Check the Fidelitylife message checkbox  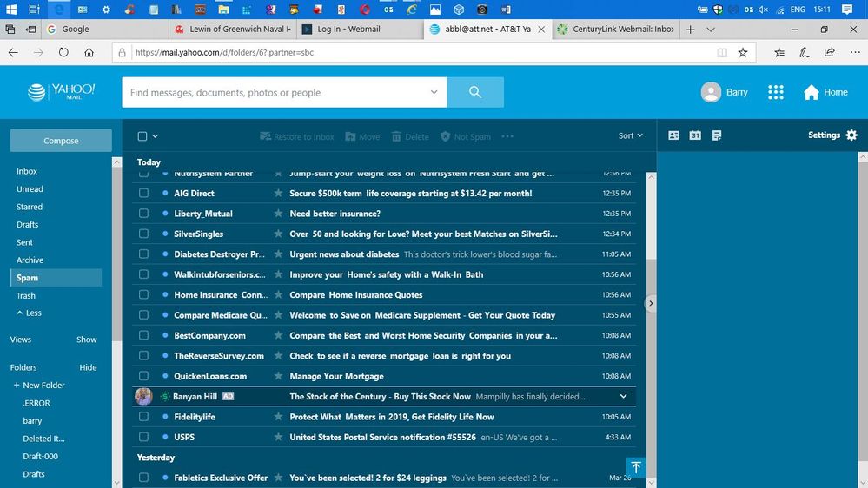(x=143, y=417)
